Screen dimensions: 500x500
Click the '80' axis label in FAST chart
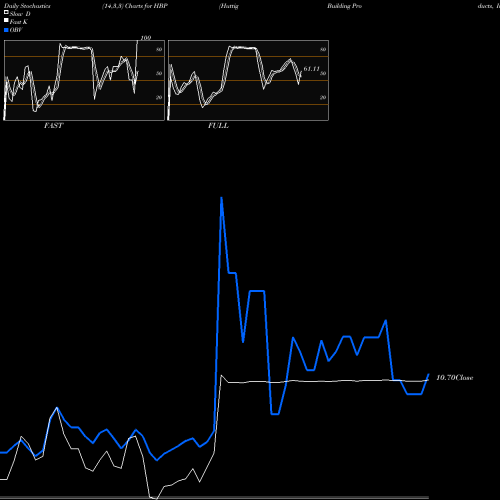[159, 49]
